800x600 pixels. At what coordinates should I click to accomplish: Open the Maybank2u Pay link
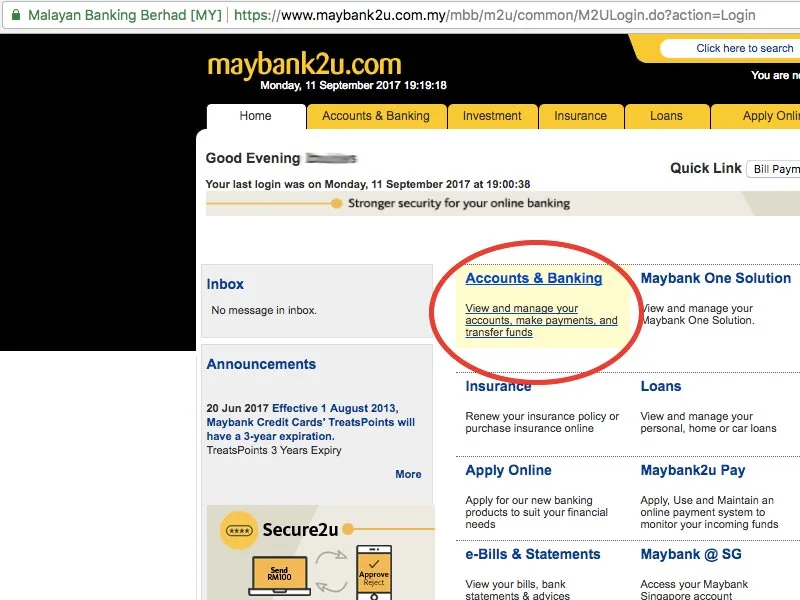(693, 470)
